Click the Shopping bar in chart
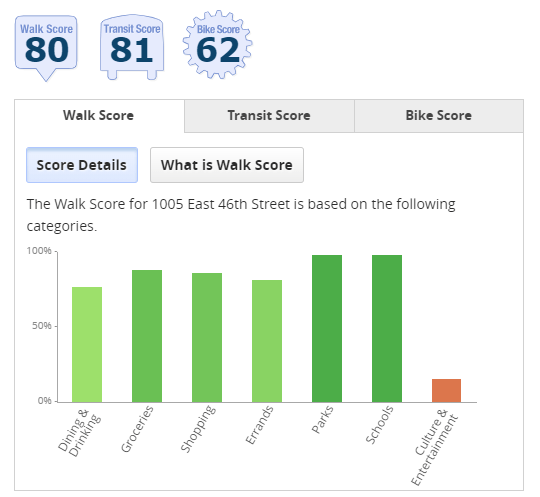Screen dimensions: 540x497 207,338
